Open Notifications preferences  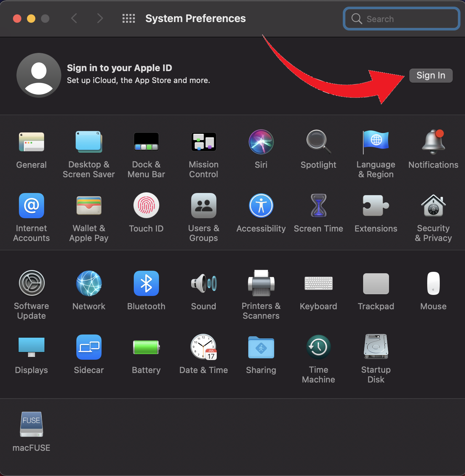[433, 142]
